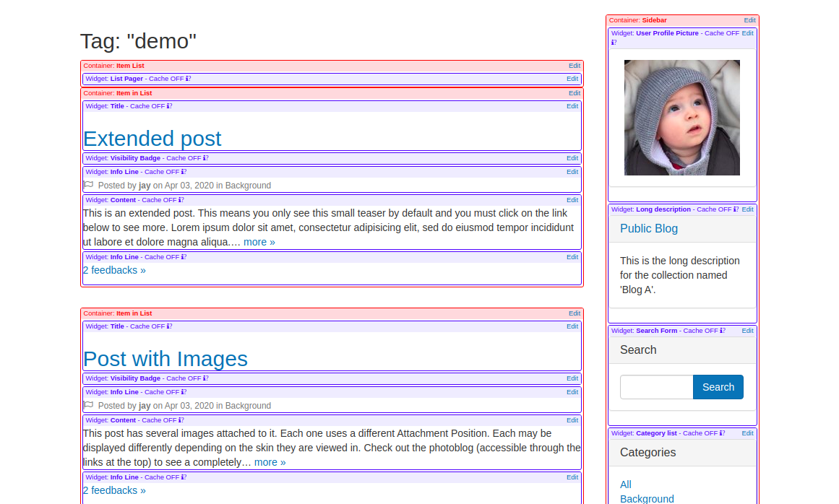
Task: Click info icon of Post with Images Title widget
Action: tap(169, 326)
